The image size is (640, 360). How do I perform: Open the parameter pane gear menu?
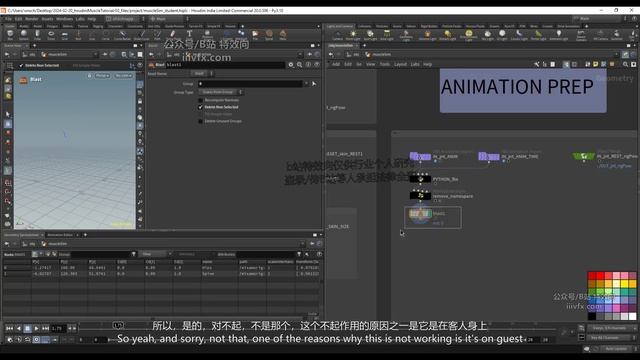point(291,64)
